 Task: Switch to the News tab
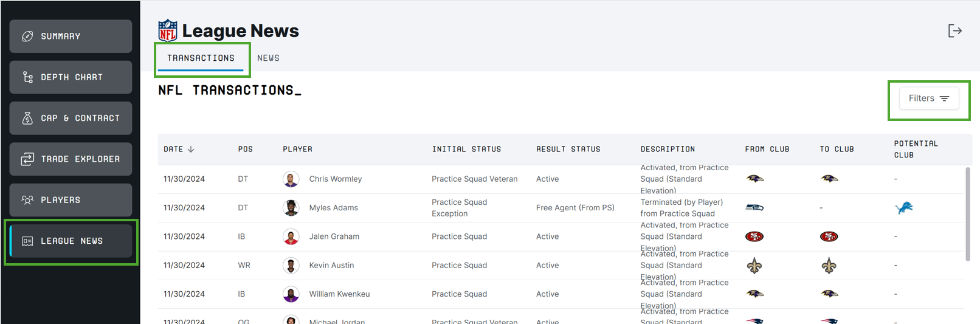pyautogui.click(x=268, y=58)
